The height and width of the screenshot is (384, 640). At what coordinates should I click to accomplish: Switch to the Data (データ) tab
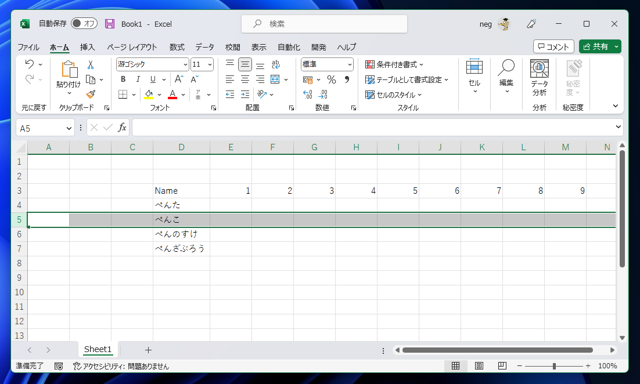point(204,47)
